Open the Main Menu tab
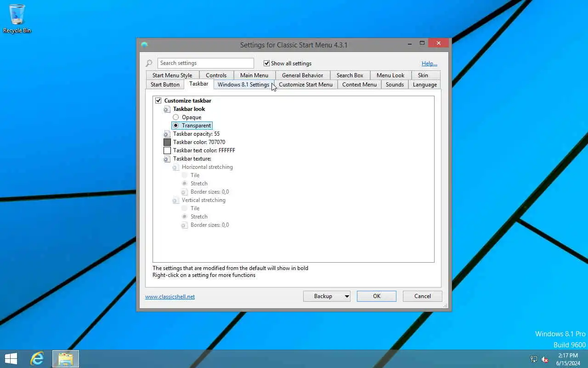588x368 pixels. 254,75
